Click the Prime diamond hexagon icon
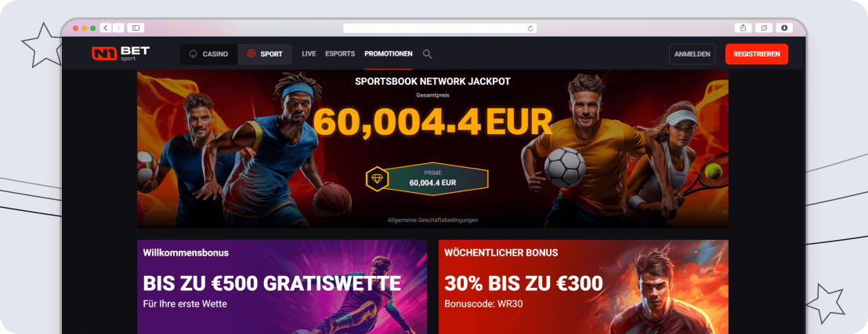Screen dimensions: 868x334 (x=377, y=178)
